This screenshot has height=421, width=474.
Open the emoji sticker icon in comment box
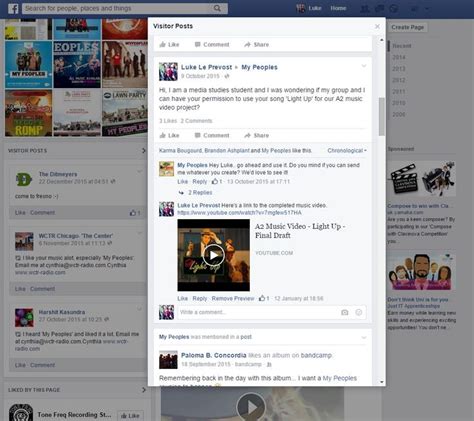pyautogui.click(x=359, y=312)
